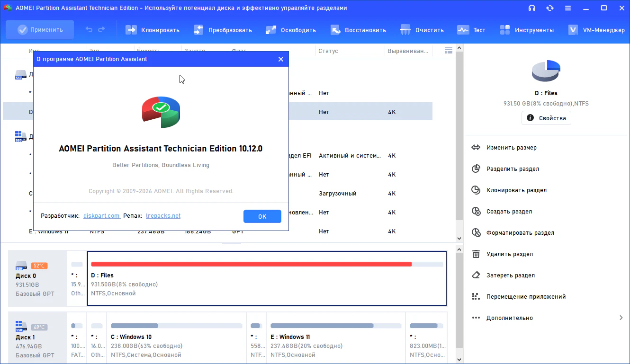Click OK in the About dialog
This screenshot has width=630, height=364.
point(262,216)
